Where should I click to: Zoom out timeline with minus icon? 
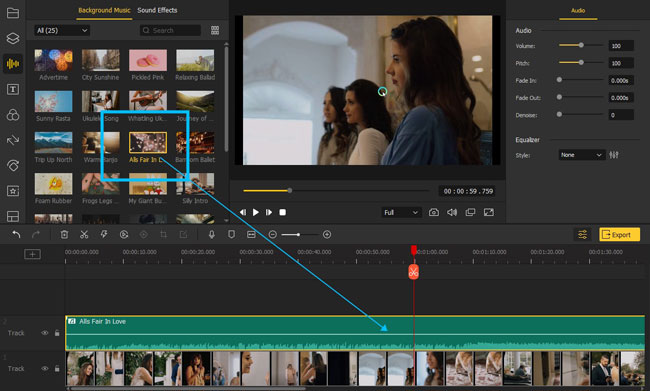point(272,235)
